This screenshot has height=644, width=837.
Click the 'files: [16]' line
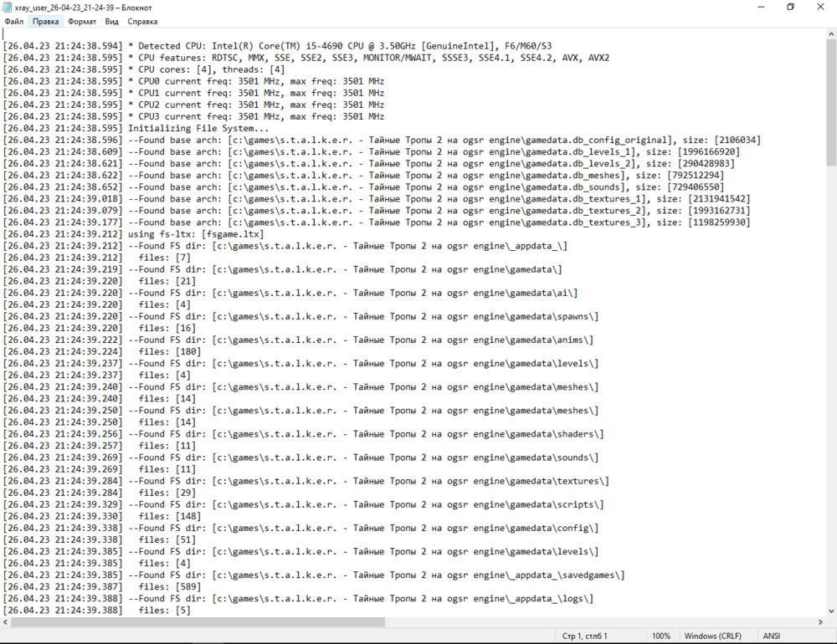(100, 328)
